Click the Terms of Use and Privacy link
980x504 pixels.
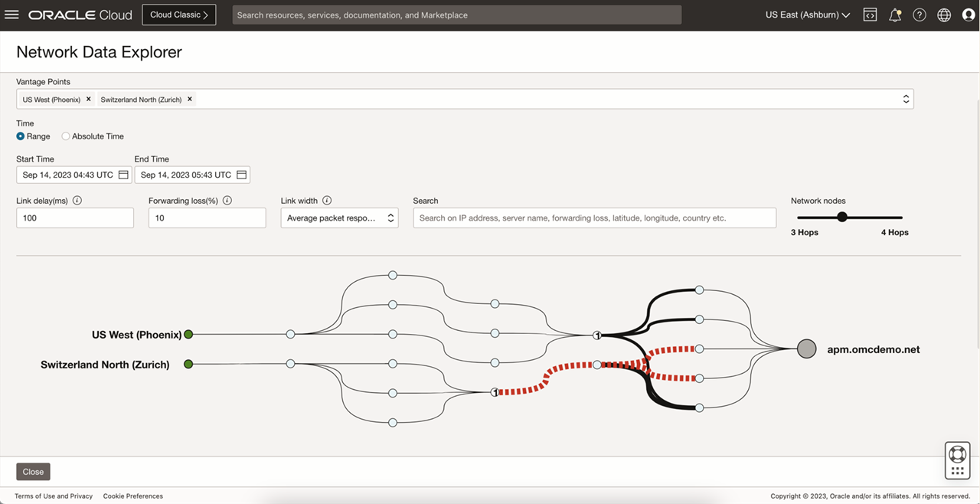click(53, 496)
